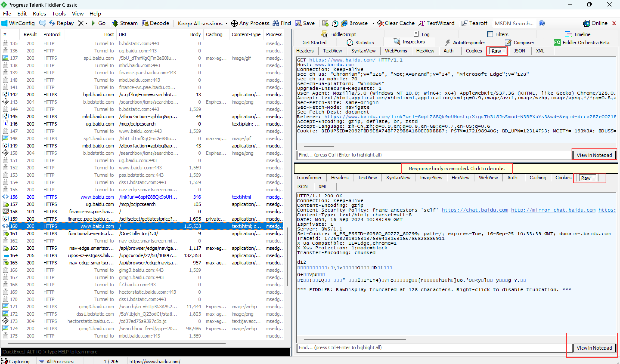Switch to the FiddlerScript tab
The height and width of the screenshot is (364, 620).
click(339, 34)
